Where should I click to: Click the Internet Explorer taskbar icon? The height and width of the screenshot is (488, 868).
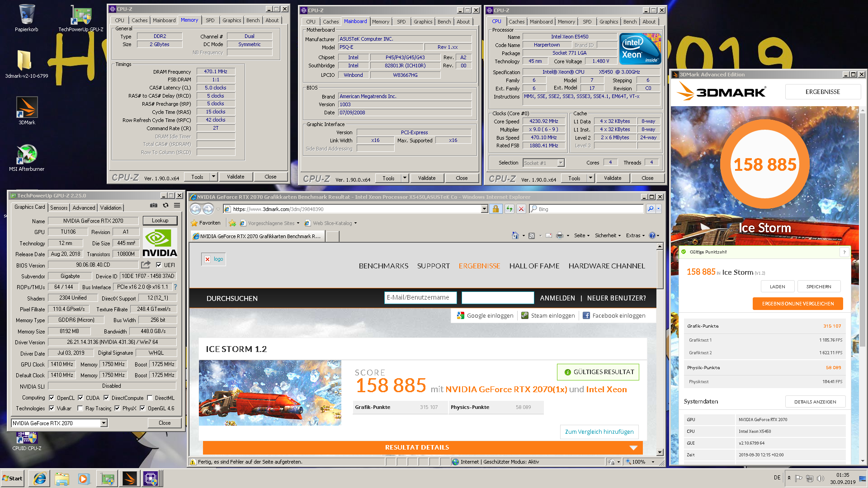point(40,479)
